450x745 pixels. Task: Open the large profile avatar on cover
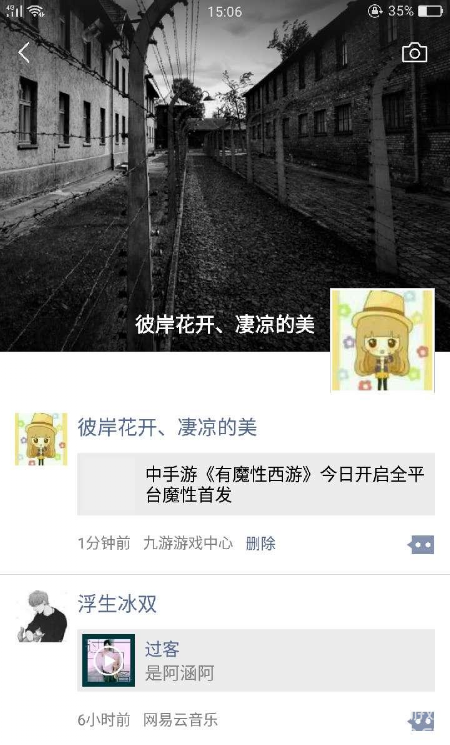(x=383, y=340)
